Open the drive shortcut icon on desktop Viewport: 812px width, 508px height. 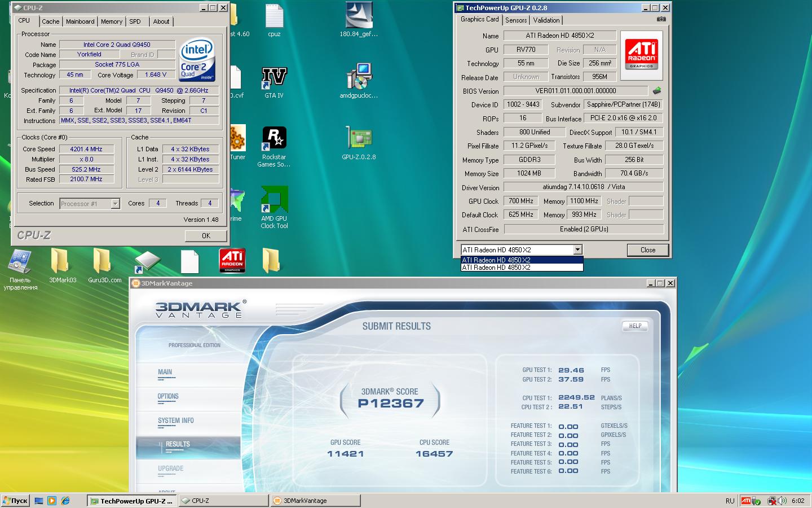(147, 262)
